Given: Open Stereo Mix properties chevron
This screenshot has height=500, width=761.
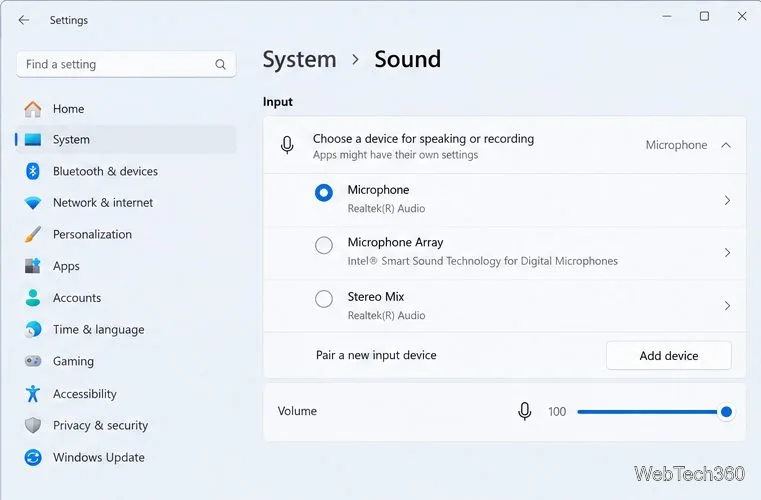Looking at the screenshot, I should pyautogui.click(x=727, y=305).
